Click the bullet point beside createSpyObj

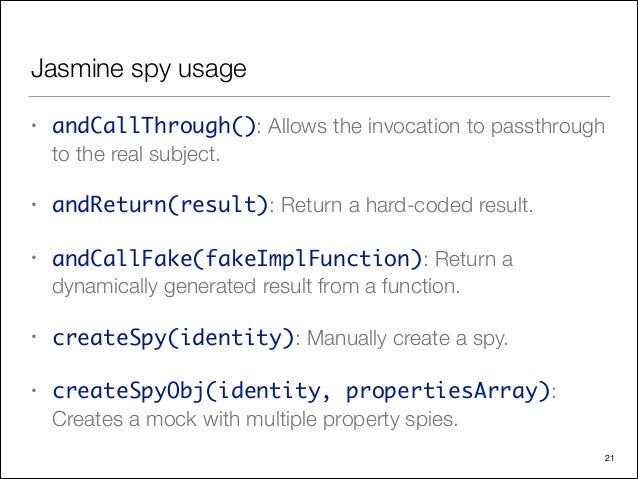35,391
